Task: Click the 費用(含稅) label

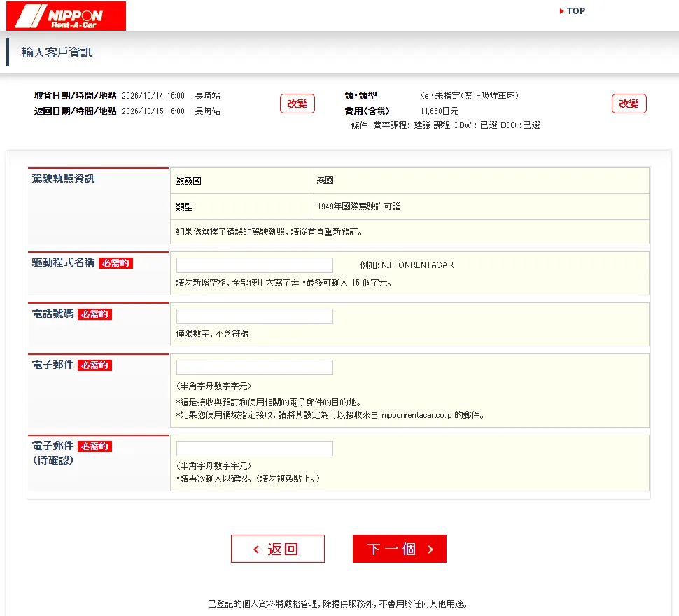Action: (x=367, y=111)
